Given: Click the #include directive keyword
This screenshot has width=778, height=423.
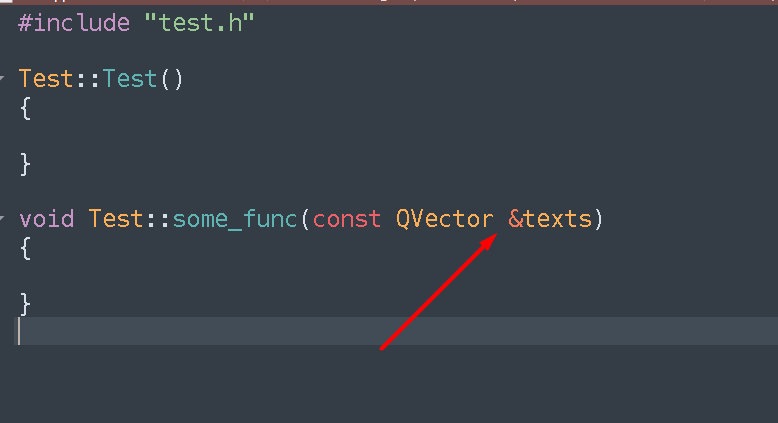Looking at the screenshot, I should pyautogui.click(x=74, y=23).
